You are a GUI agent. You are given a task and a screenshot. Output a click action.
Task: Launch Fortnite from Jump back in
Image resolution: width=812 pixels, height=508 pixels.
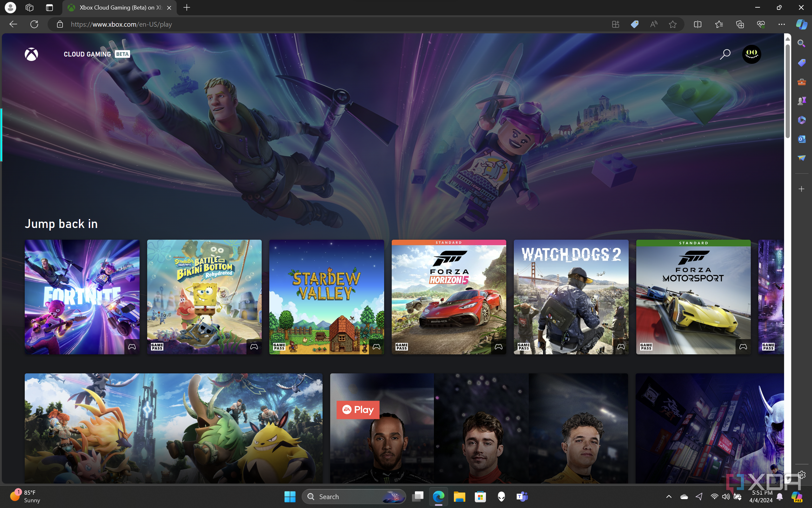point(82,297)
